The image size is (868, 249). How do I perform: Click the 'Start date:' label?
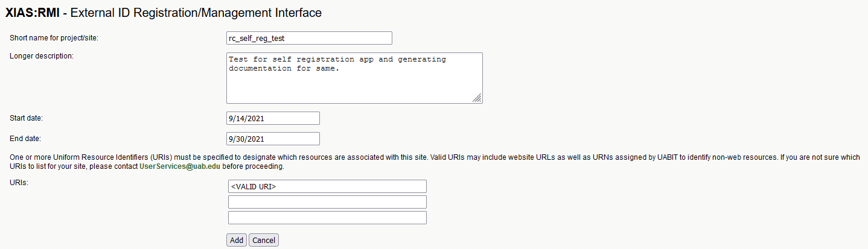click(26, 118)
